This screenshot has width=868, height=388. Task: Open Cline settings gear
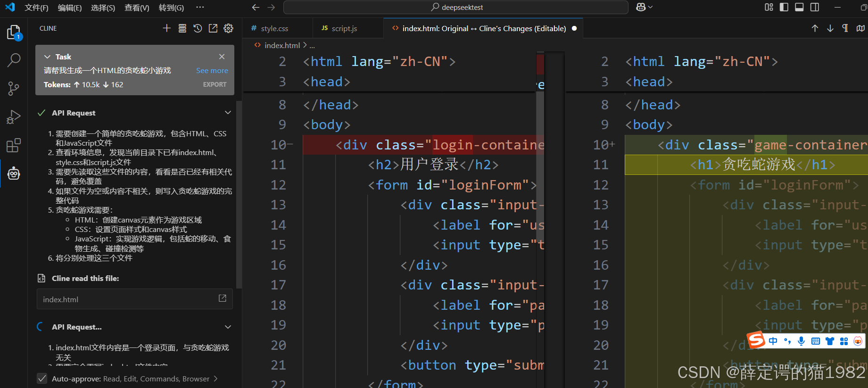pos(229,28)
